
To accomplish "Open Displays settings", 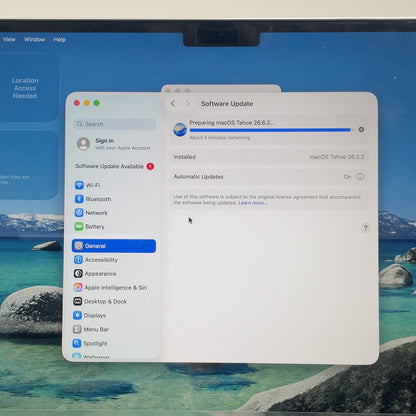I will pyautogui.click(x=90, y=315).
